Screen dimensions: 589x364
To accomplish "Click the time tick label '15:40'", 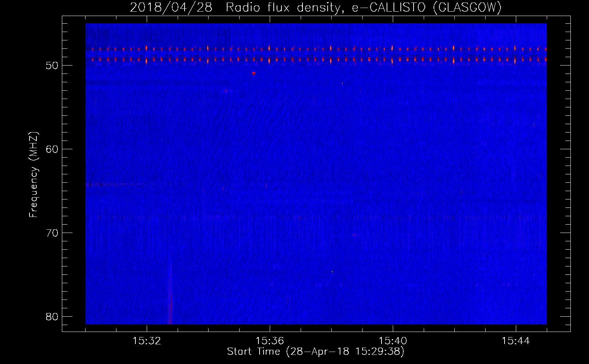I will coord(393,341).
